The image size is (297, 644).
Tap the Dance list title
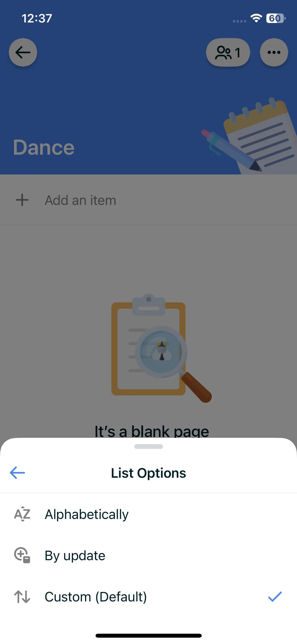click(x=44, y=147)
